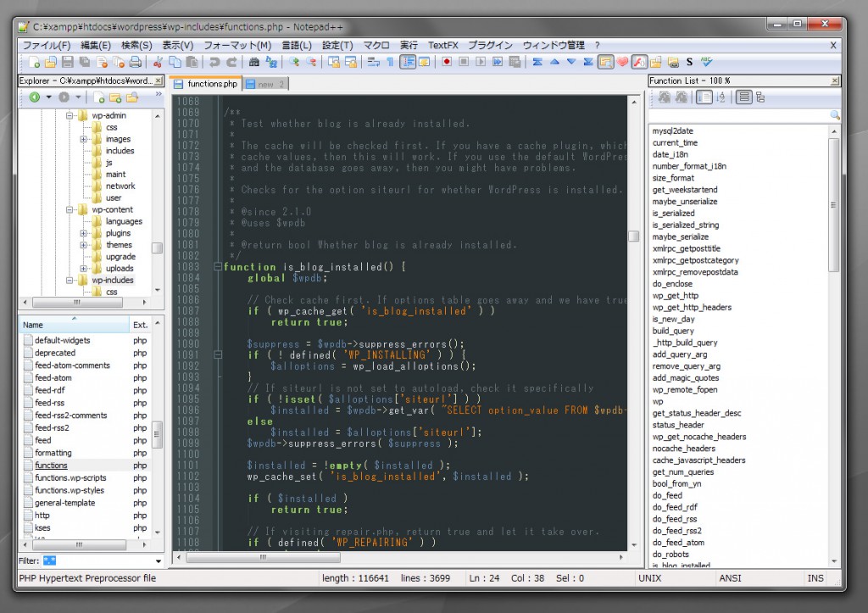Open the Find dialog via toolbar binoculars icon

[254, 61]
